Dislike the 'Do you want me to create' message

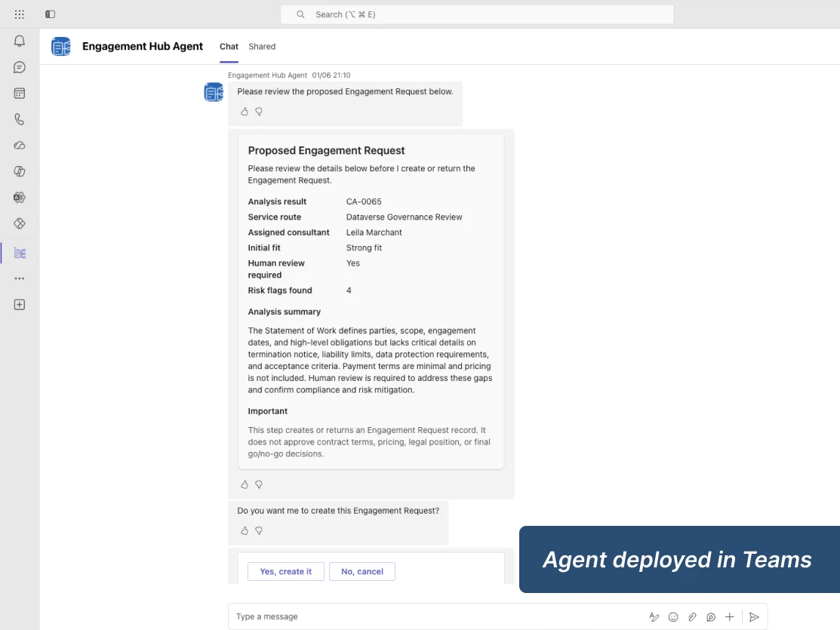(x=259, y=530)
